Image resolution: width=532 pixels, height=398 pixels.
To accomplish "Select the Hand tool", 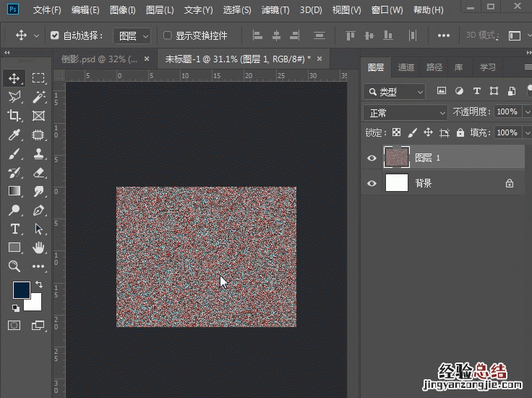I will tap(38, 247).
